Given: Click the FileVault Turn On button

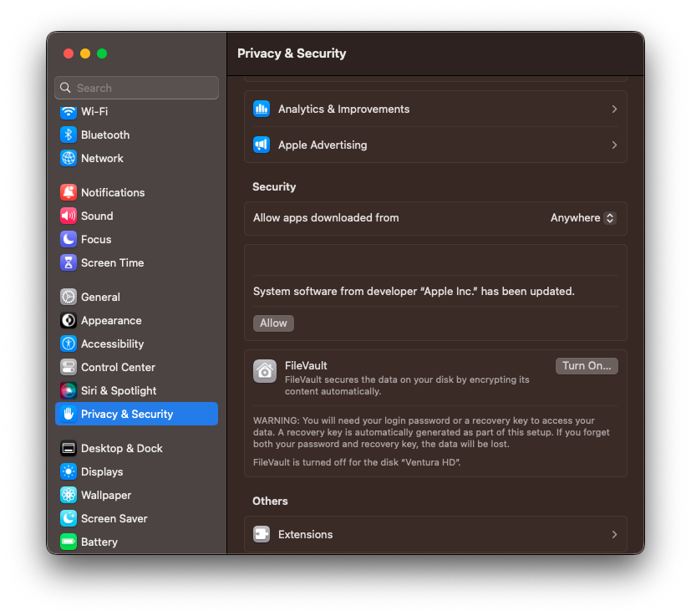Looking at the screenshot, I should 587,366.
